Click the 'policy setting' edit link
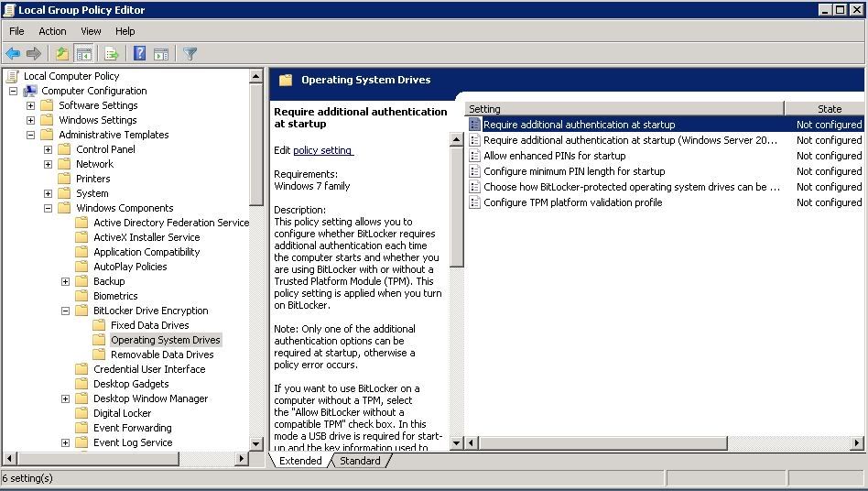Screen dimensions: 868x491 point(322,150)
